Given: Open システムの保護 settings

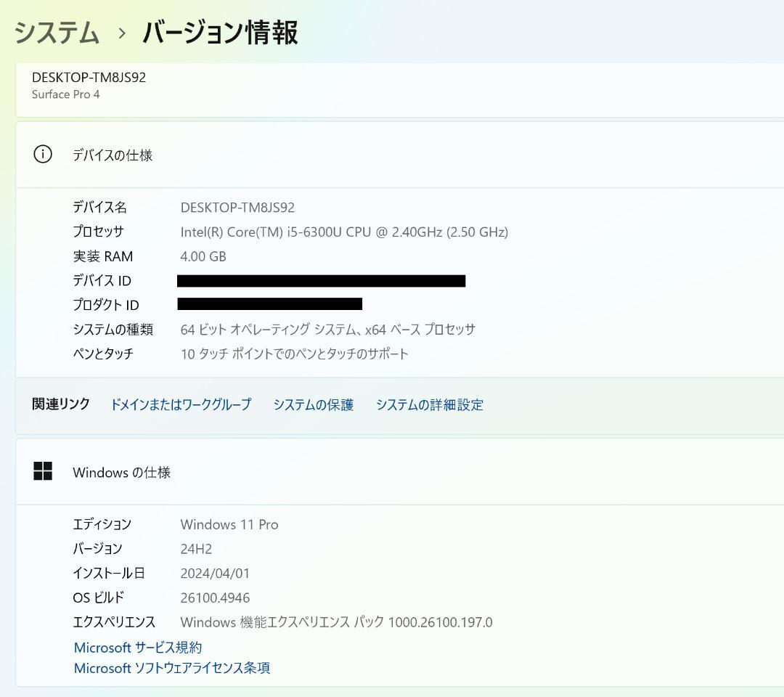Looking at the screenshot, I should click(313, 404).
